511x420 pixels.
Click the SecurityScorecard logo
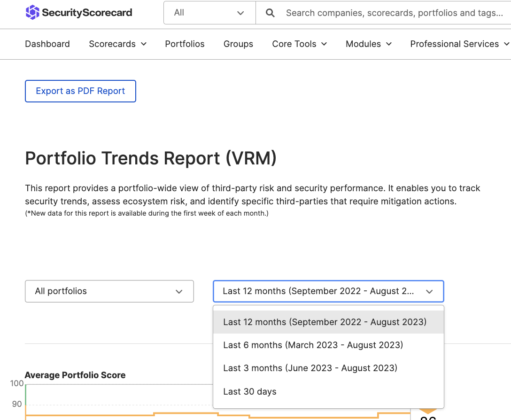pos(79,12)
